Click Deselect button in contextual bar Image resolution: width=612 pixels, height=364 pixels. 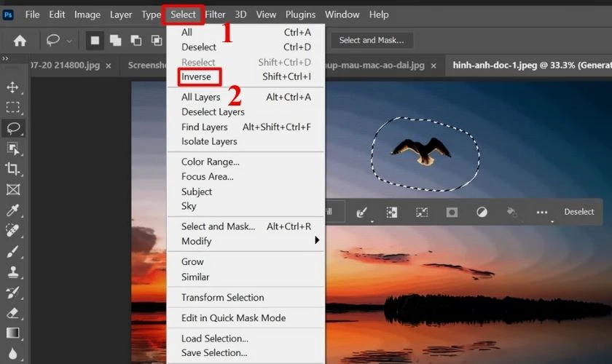pos(578,212)
